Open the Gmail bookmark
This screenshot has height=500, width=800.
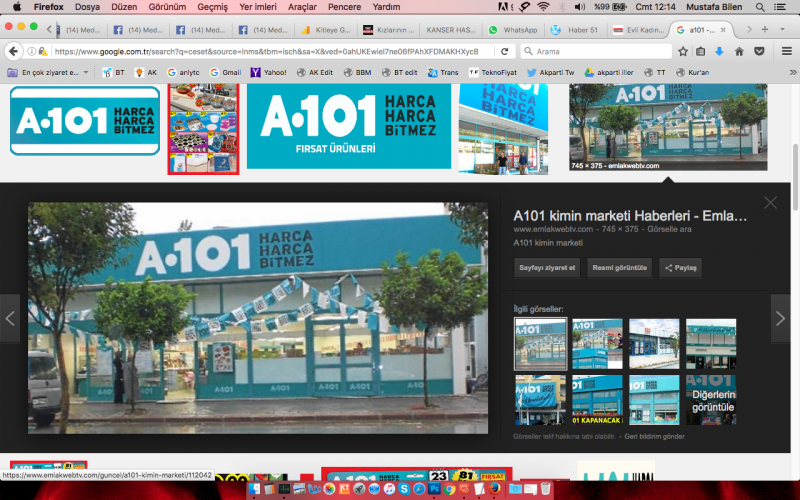click(226, 72)
